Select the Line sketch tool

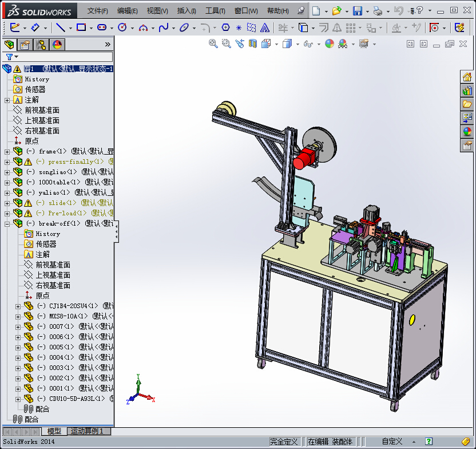click(x=61, y=27)
